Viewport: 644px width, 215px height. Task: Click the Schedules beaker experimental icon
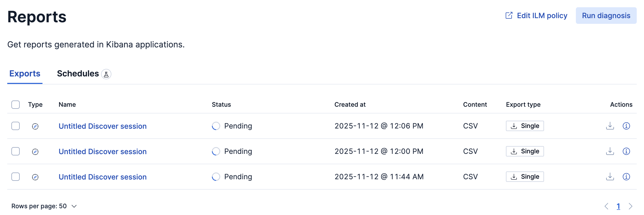pos(106,74)
